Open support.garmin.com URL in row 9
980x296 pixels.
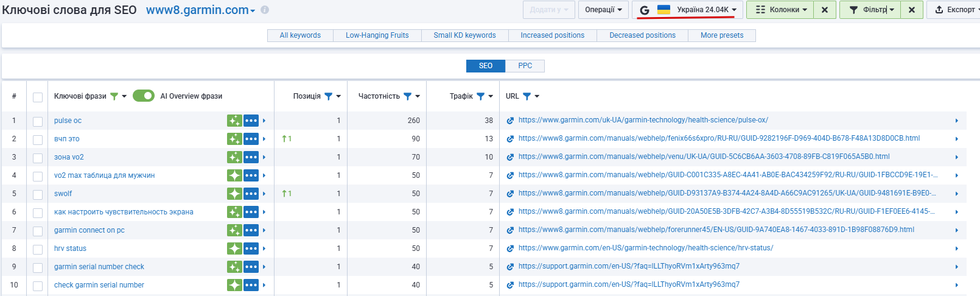tap(629, 266)
